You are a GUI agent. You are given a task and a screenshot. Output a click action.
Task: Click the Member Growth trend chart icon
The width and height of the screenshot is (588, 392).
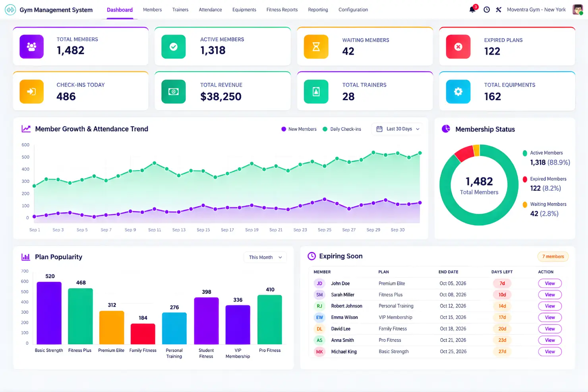[26, 129]
